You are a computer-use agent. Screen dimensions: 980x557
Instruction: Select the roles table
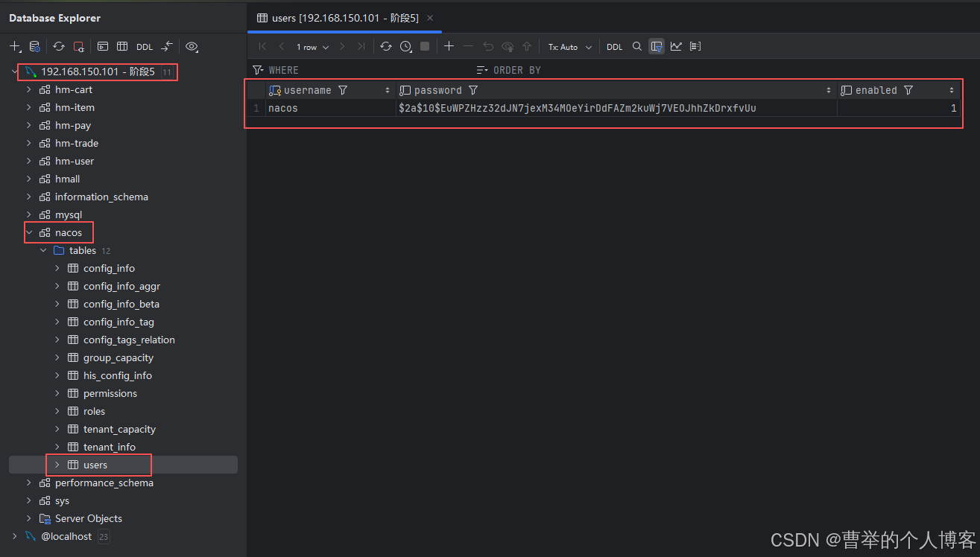click(94, 411)
